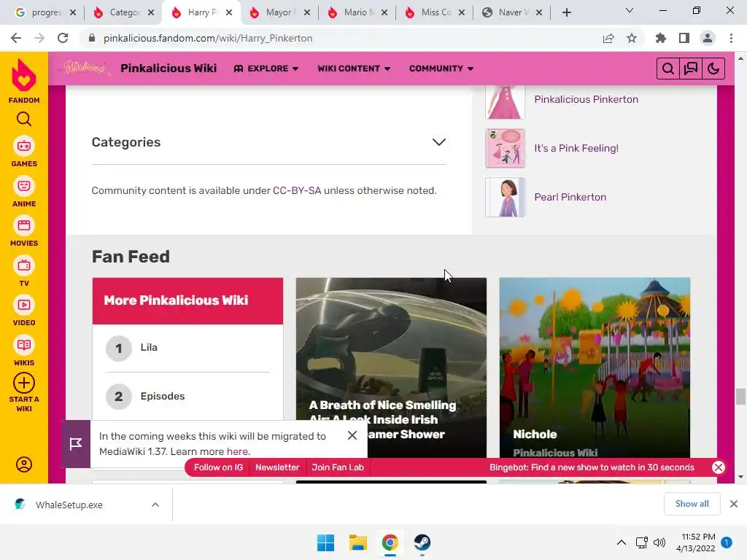
Task: Click 'here' link in migration notice
Action: [237, 451]
